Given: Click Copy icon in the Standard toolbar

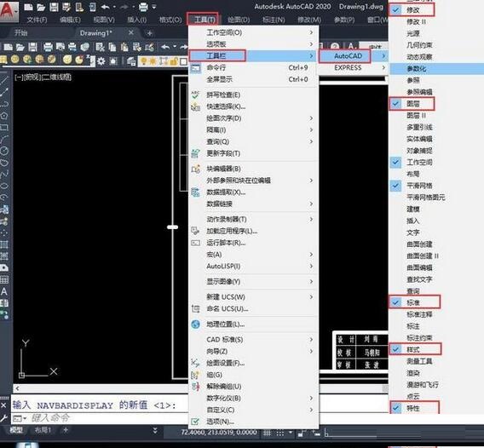Looking at the screenshot, I should tap(112, 47).
